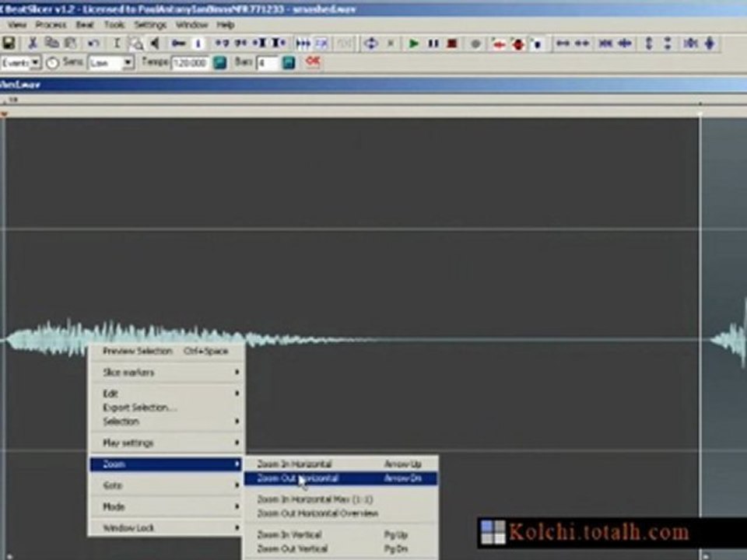This screenshot has width=747, height=560.
Task: Choose Zoom Out Horizontal Overview
Action: pyautogui.click(x=341, y=513)
